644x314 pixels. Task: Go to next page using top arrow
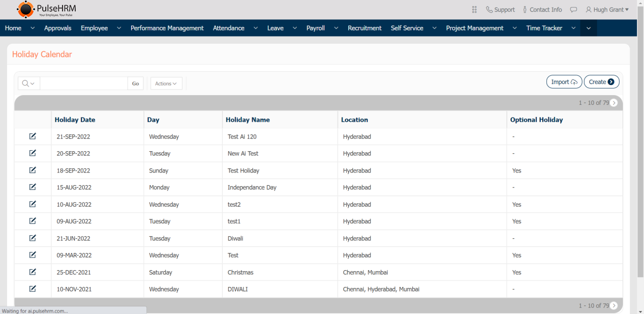pos(614,103)
